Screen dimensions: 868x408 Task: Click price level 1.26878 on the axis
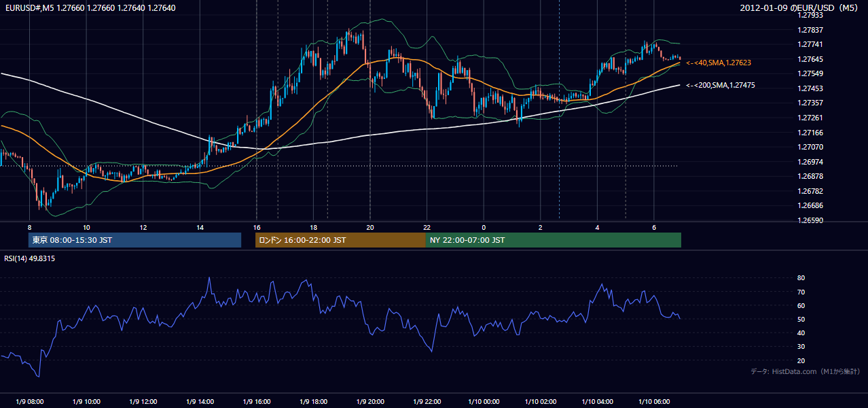click(810, 176)
